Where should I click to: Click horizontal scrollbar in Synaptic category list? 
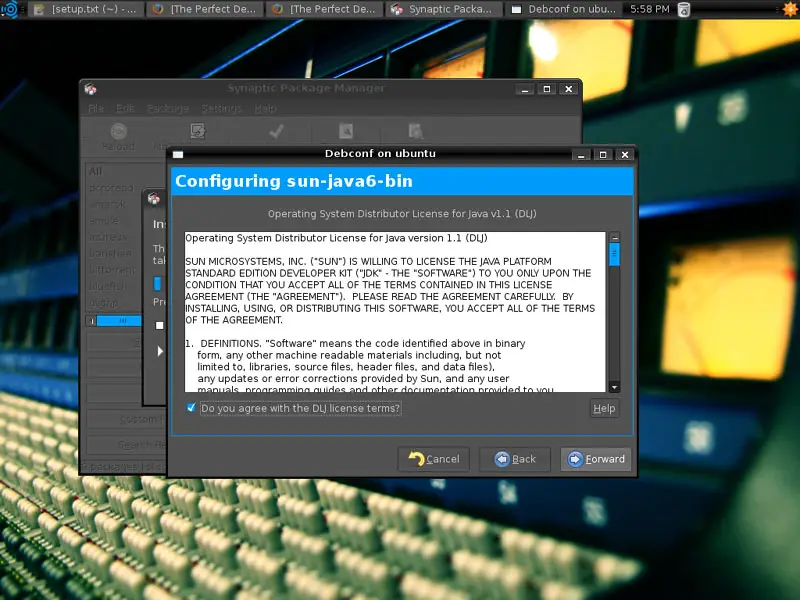pyautogui.click(x=118, y=320)
